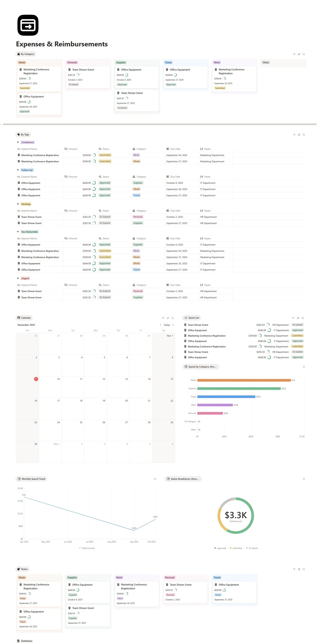Click the filter icon on Monthly Spend Trend
The width and height of the screenshot is (318, 644).
[x=155, y=479]
